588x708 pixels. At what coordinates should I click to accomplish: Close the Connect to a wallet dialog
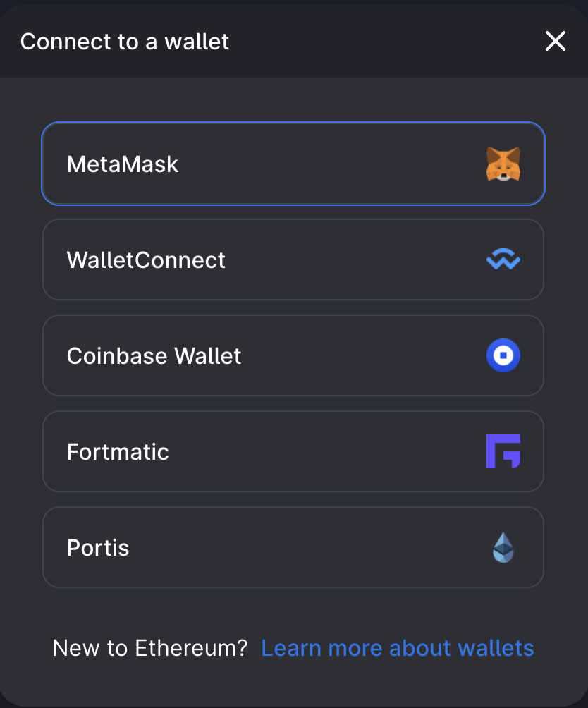pyautogui.click(x=556, y=42)
